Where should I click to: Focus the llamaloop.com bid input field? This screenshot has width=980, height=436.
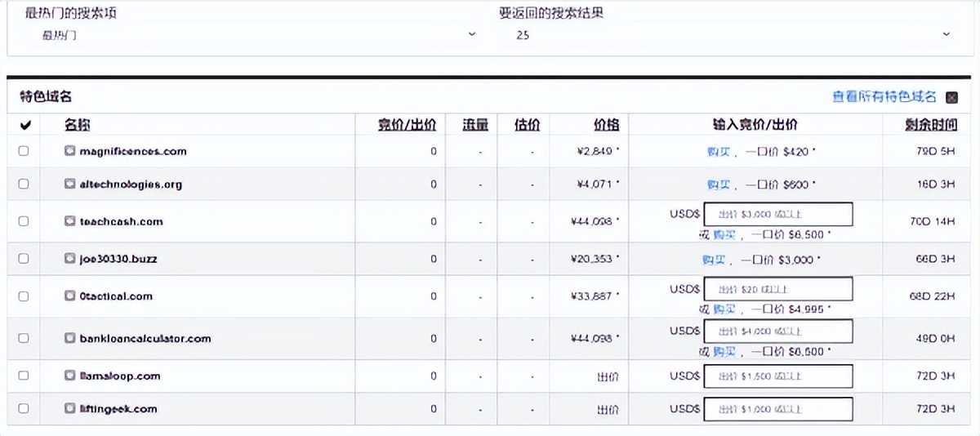tap(778, 376)
